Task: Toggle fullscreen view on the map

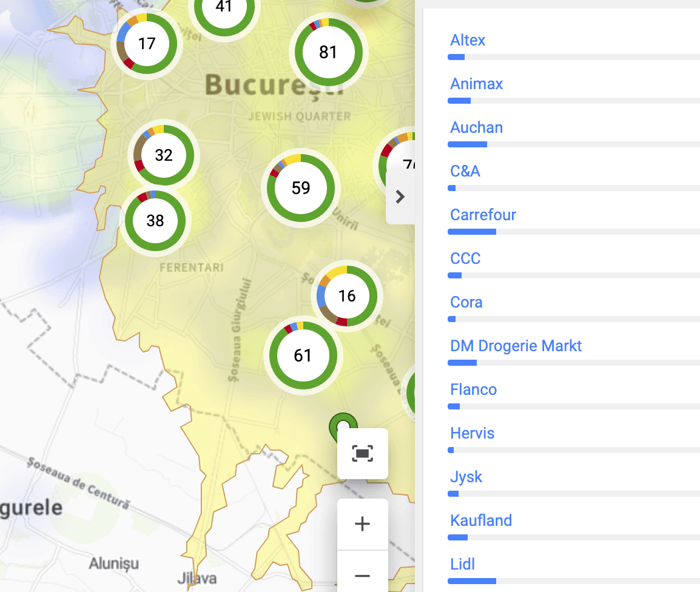Action: click(362, 454)
